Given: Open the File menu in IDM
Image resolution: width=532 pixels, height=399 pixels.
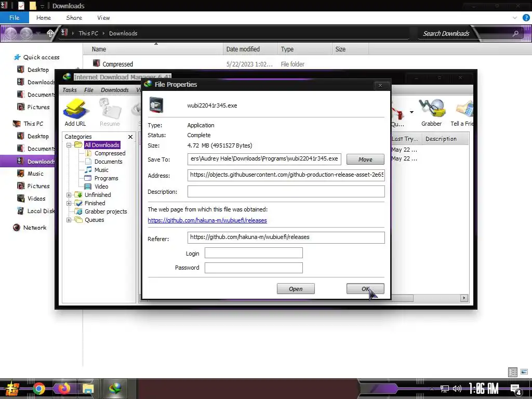Looking at the screenshot, I should (88, 90).
